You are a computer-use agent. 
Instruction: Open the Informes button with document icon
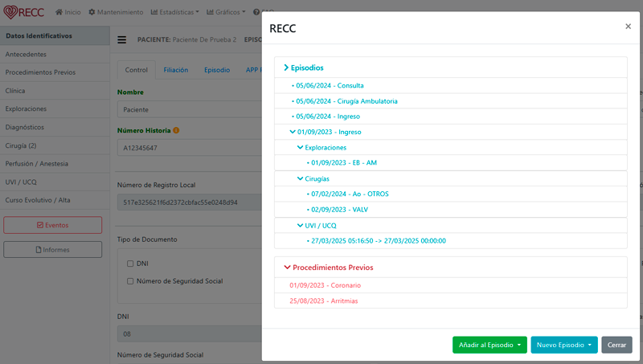(x=53, y=250)
